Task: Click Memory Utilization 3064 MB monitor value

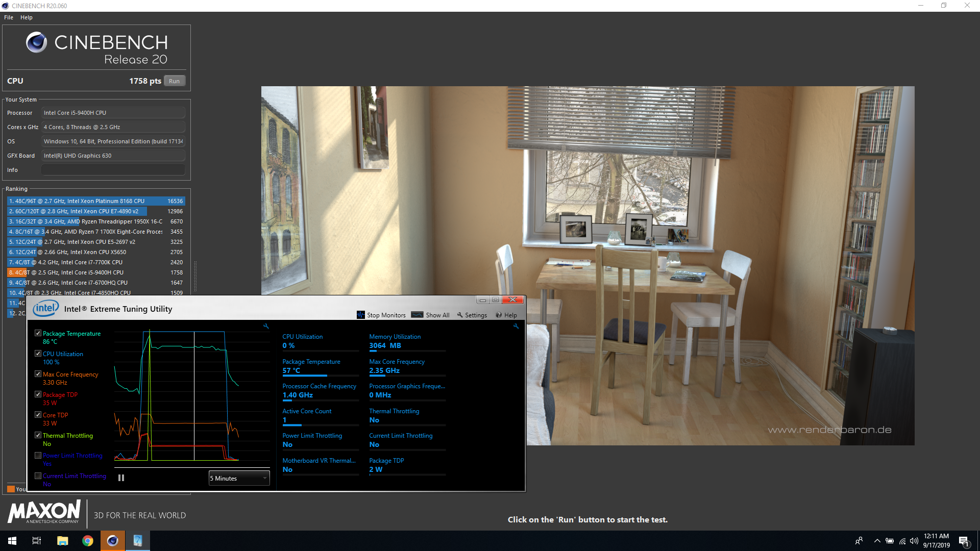Action: 385,345
